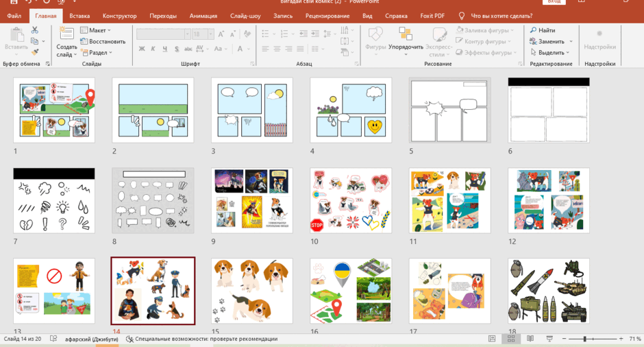Switch to Reading view icon
The height and width of the screenshot is (347, 644).
coord(530,339)
